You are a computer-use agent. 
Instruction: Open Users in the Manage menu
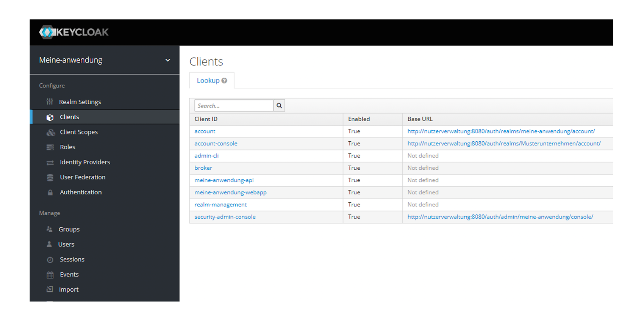[x=66, y=244]
